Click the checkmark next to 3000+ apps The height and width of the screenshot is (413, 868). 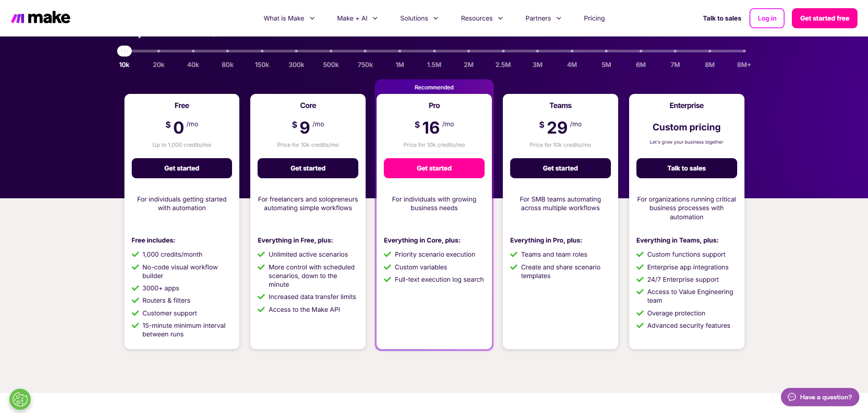[x=135, y=288]
